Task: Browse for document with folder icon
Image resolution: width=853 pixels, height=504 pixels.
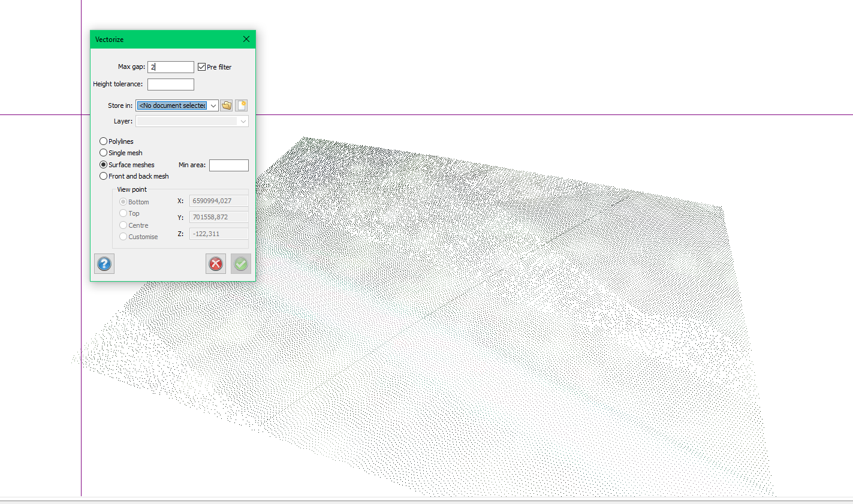Action: [226, 105]
